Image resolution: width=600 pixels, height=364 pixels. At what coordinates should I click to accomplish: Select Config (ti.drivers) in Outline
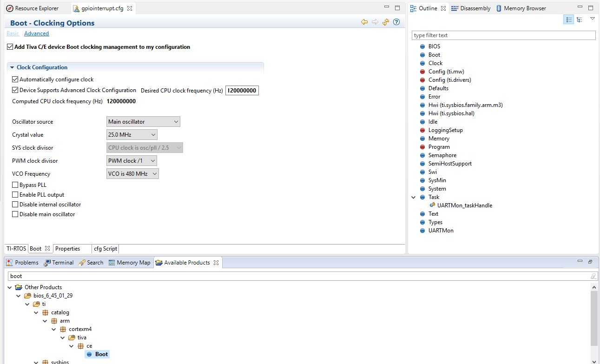tap(449, 80)
